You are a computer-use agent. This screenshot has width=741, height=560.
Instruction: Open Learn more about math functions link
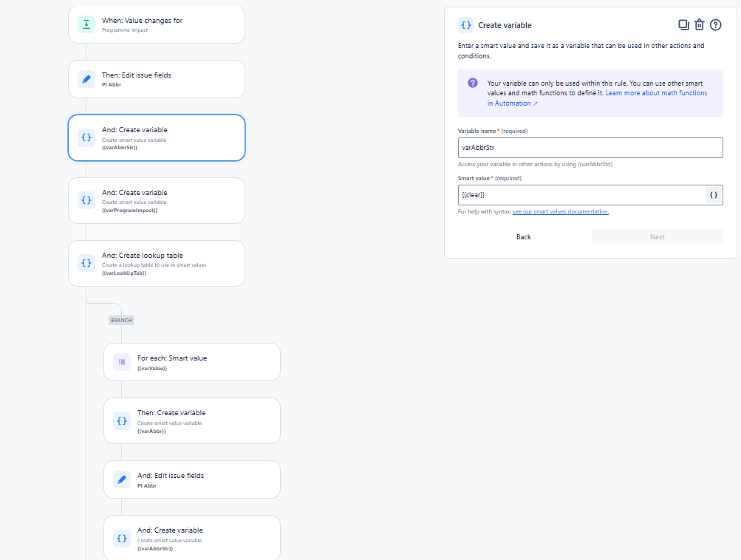tap(598, 98)
